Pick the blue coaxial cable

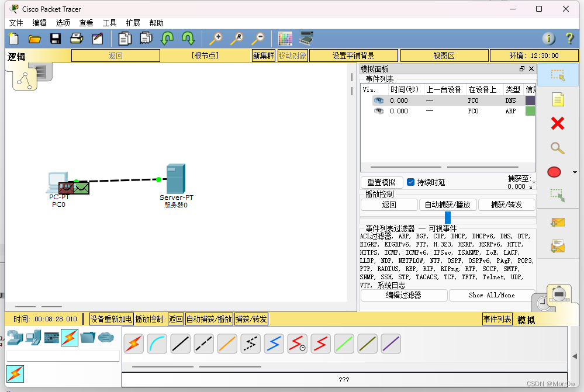(274, 344)
